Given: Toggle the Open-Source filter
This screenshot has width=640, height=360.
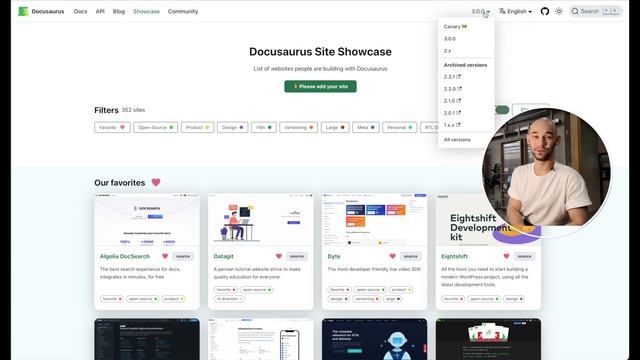Looking at the screenshot, I should [156, 127].
